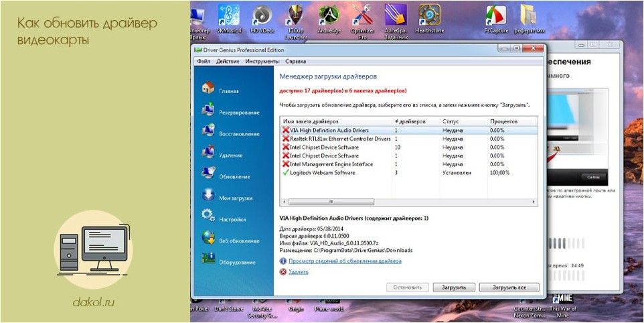Click the dark button in the background window preview

[x=592, y=177]
